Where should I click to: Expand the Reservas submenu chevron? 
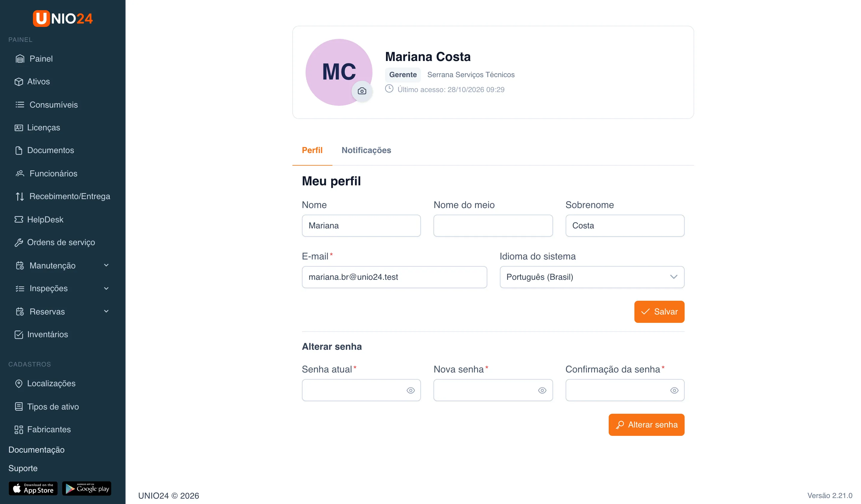coord(106,311)
